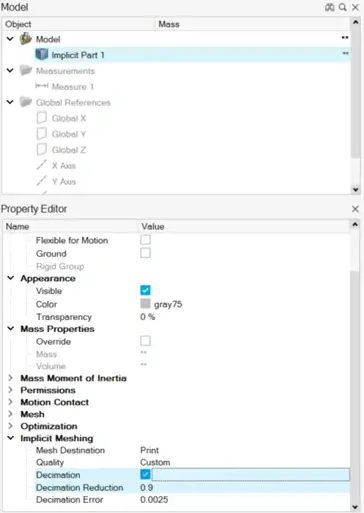Select the Implicit Part 1 cube icon
364x513 pixels.
42,54
